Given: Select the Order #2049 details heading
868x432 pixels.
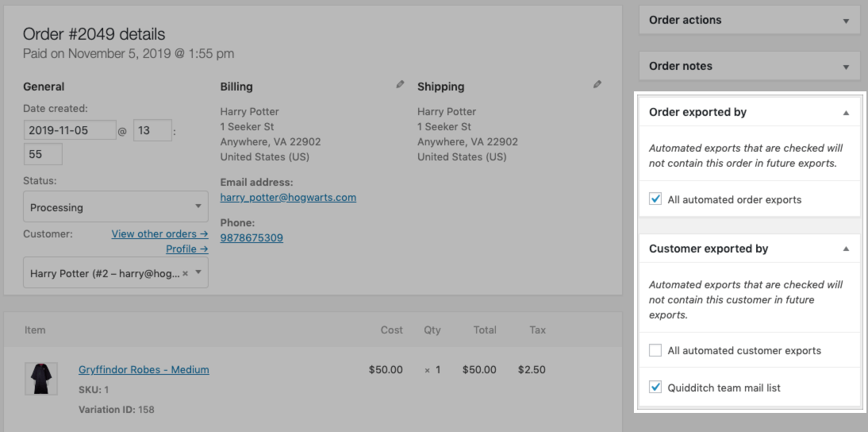Looking at the screenshot, I should pyautogui.click(x=94, y=34).
